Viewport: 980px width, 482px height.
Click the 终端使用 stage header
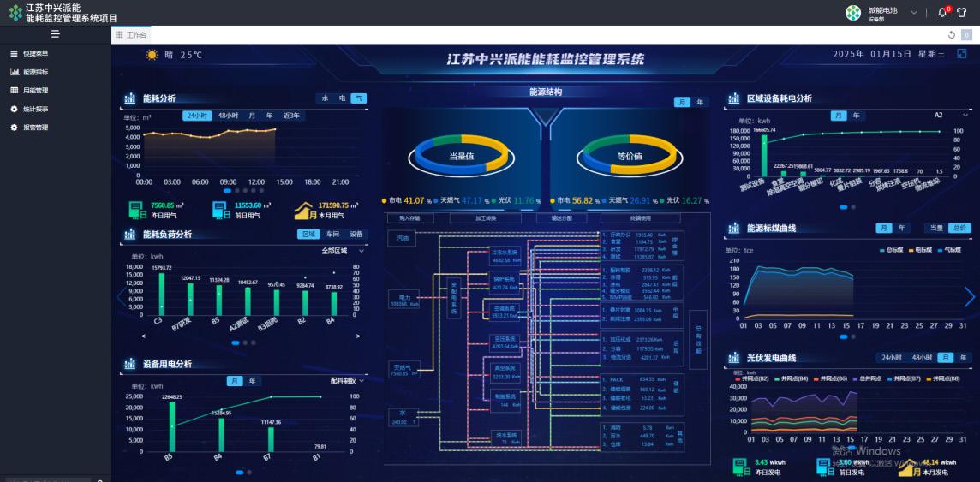point(640,218)
